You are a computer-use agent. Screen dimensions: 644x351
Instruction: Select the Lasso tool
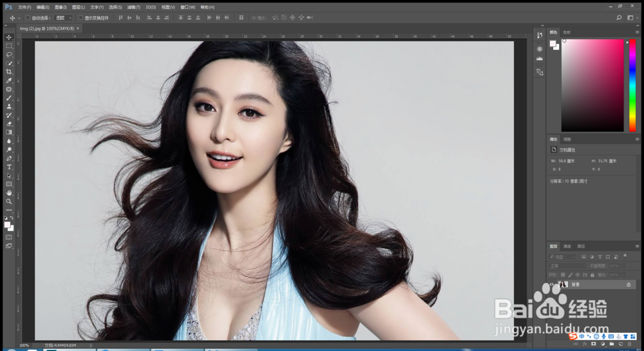[8, 55]
